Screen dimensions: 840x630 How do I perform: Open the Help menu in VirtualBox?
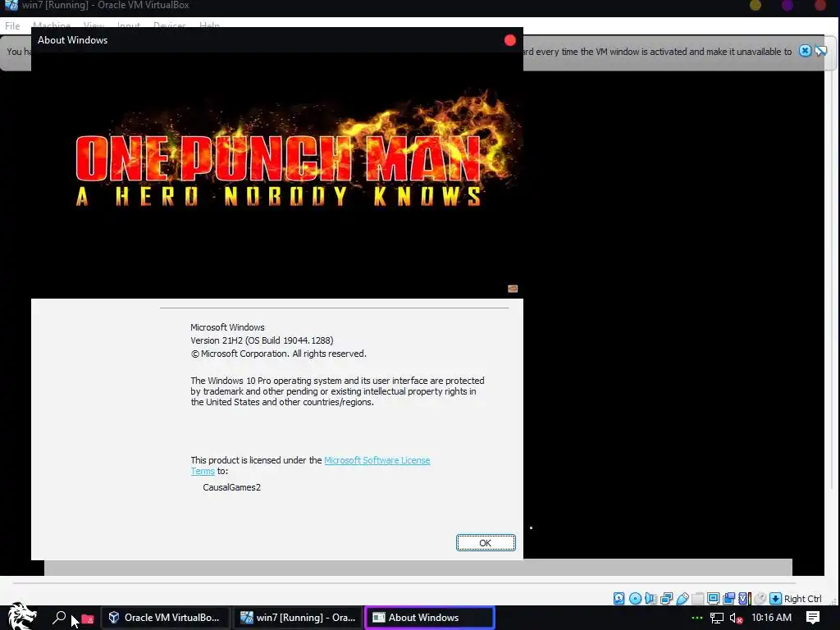coord(209,25)
